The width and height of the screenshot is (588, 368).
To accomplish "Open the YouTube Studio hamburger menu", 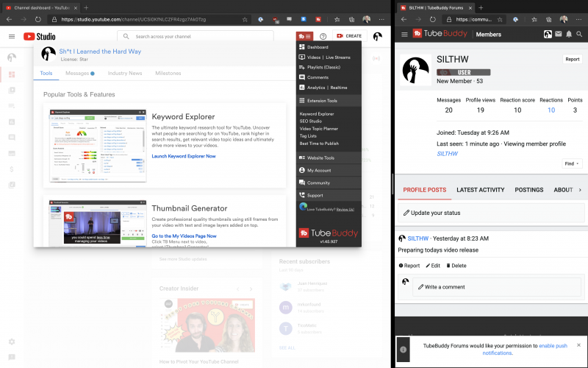I will coord(12,36).
